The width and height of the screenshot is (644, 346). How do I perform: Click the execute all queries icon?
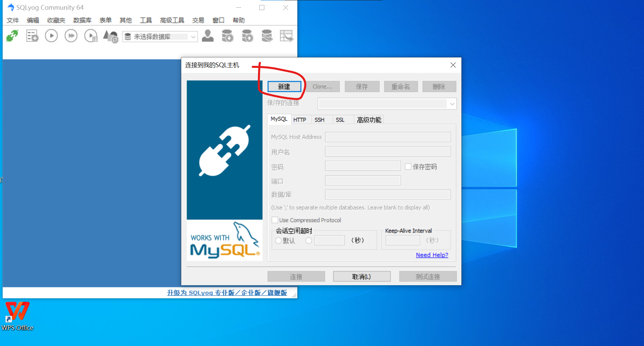tap(71, 36)
